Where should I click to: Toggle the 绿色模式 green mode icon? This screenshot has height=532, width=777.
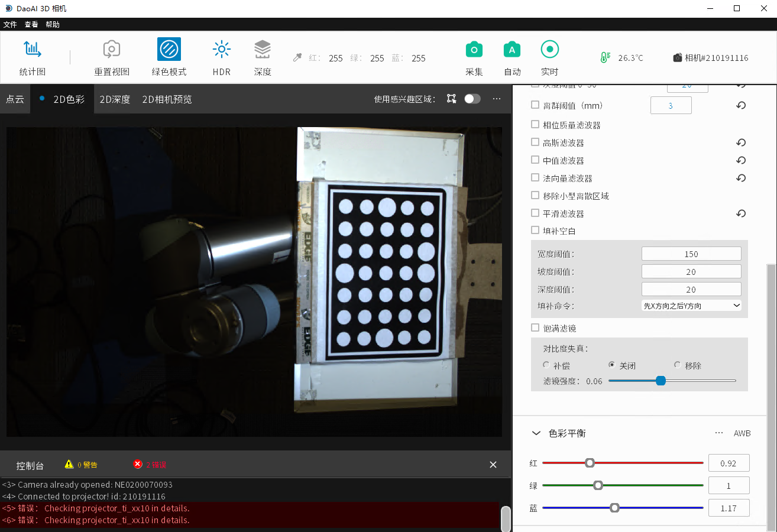[x=169, y=50]
